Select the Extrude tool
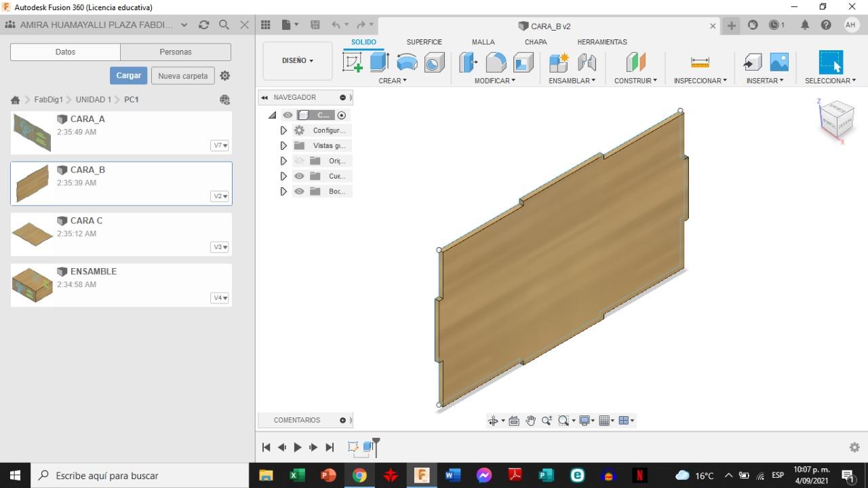Image resolution: width=868 pixels, height=488 pixels. coord(379,62)
